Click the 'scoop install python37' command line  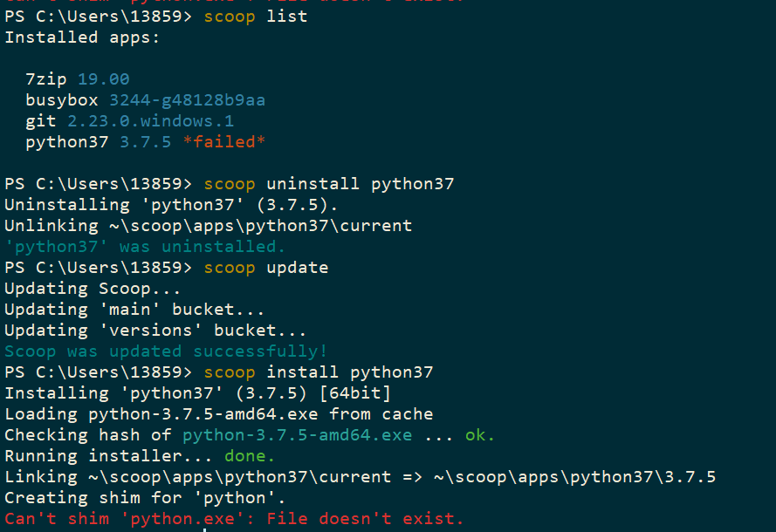[x=219, y=372]
